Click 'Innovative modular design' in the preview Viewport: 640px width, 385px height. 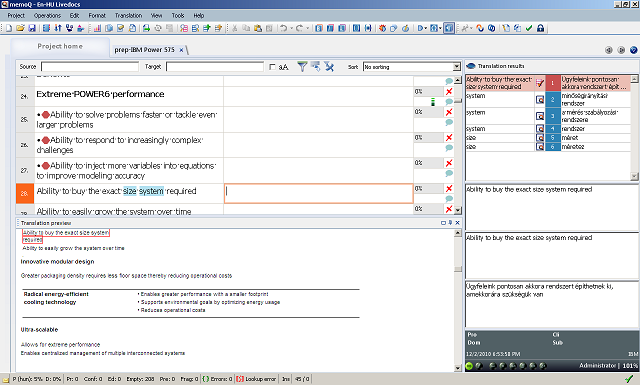point(58,261)
